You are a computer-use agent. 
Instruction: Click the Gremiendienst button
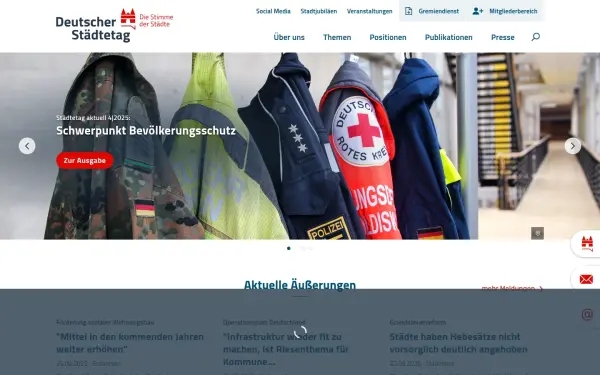[432, 11]
